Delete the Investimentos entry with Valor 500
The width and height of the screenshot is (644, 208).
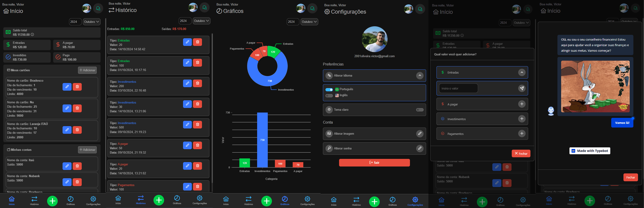[x=198, y=124]
